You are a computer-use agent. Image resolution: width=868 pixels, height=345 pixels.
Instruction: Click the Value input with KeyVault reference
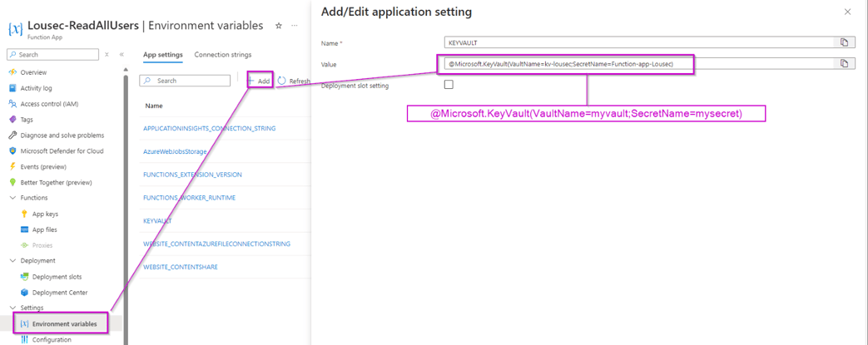click(639, 63)
